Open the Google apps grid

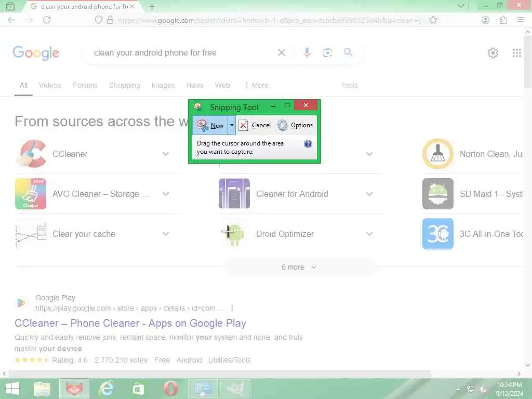(517, 53)
